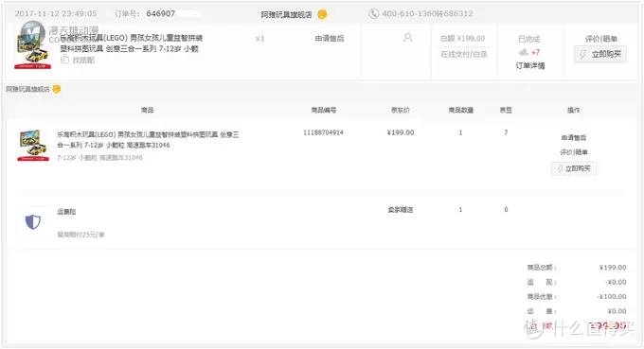The width and height of the screenshot is (644, 349).
Task: Click 最高赔付25元/单 text
Action: coord(80,235)
